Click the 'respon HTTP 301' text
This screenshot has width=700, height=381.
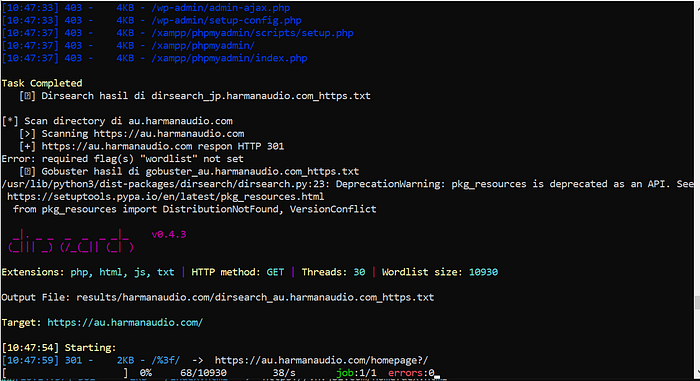241,146
